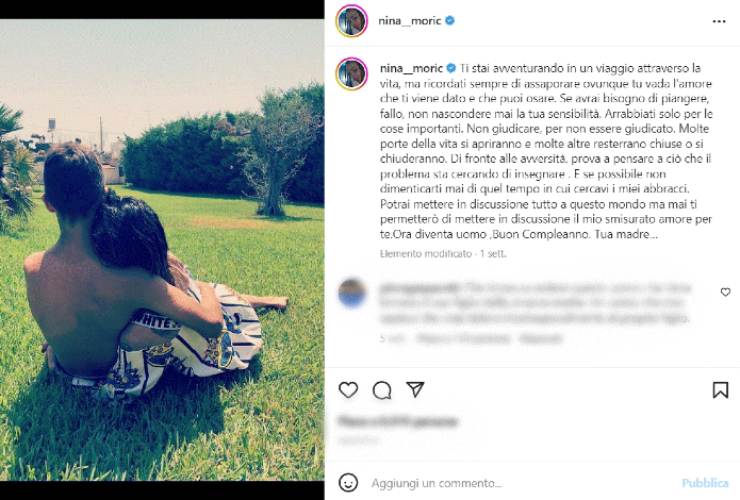View the blurred likes count
This screenshot has height=500, width=740.
[x=398, y=421]
